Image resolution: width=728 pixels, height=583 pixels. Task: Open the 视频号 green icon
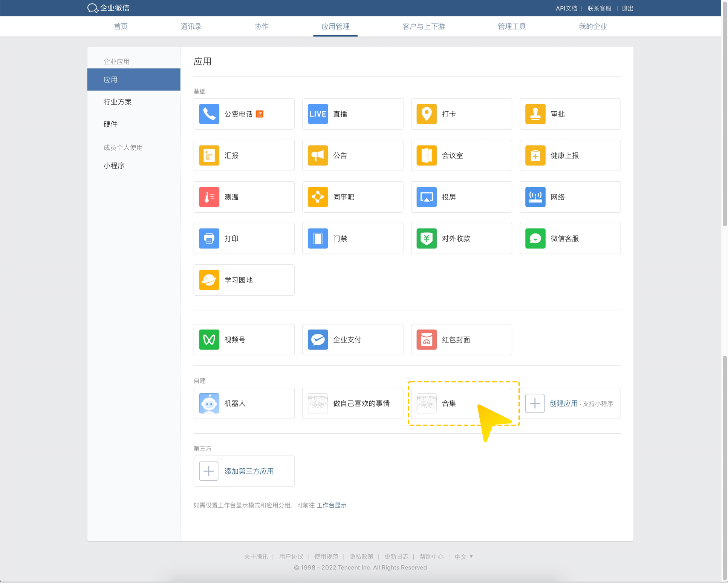(209, 339)
